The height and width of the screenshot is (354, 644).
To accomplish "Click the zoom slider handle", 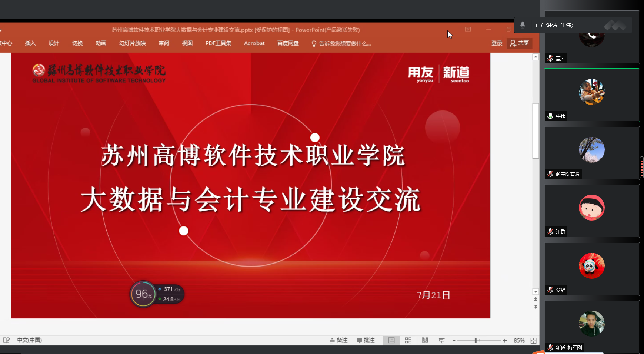I will click(x=476, y=340).
